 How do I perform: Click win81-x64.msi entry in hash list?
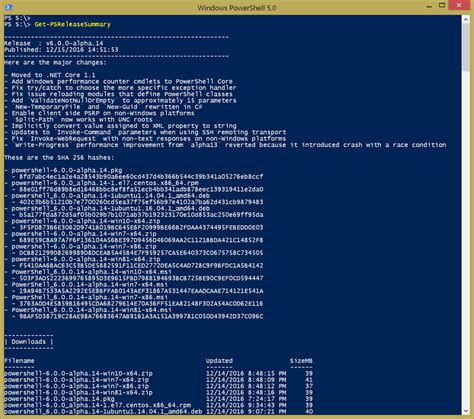[91, 310]
